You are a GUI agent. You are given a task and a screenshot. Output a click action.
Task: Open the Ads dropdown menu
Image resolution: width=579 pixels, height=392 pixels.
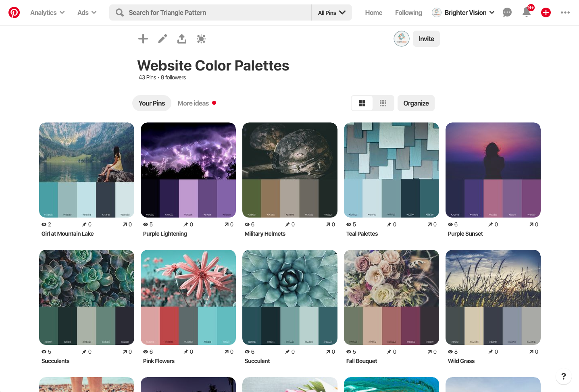[x=86, y=12]
